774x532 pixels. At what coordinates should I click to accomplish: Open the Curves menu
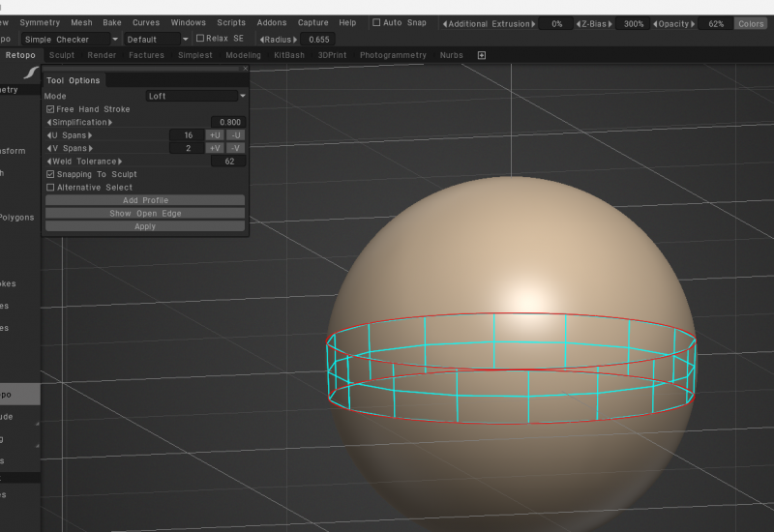pyautogui.click(x=146, y=22)
